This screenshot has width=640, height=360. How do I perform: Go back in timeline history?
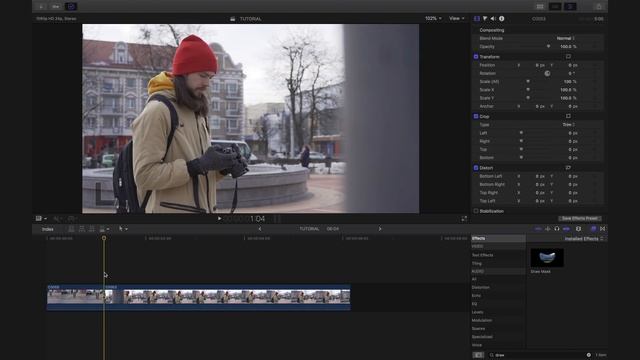click(x=260, y=229)
